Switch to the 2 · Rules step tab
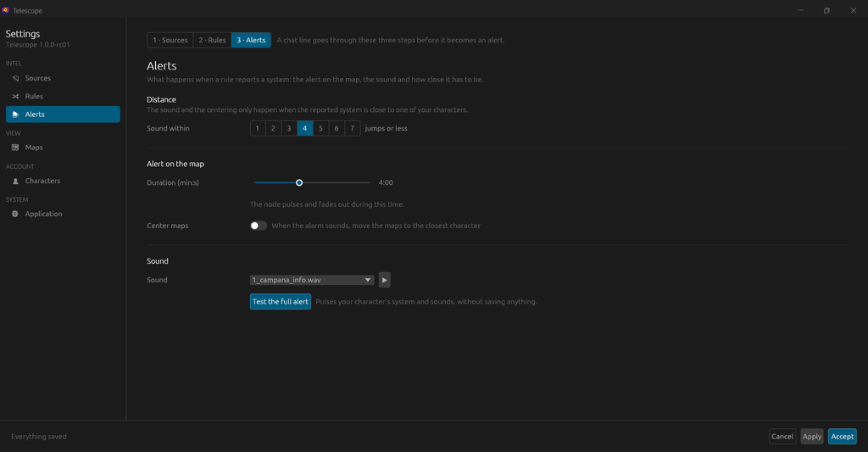Viewport: 868px width, 452px height. (x=212, y=40)
